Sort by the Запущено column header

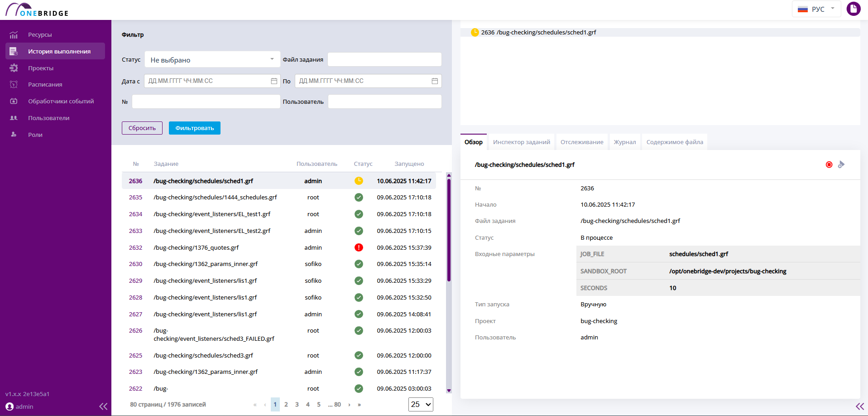(x=409, y=164)
